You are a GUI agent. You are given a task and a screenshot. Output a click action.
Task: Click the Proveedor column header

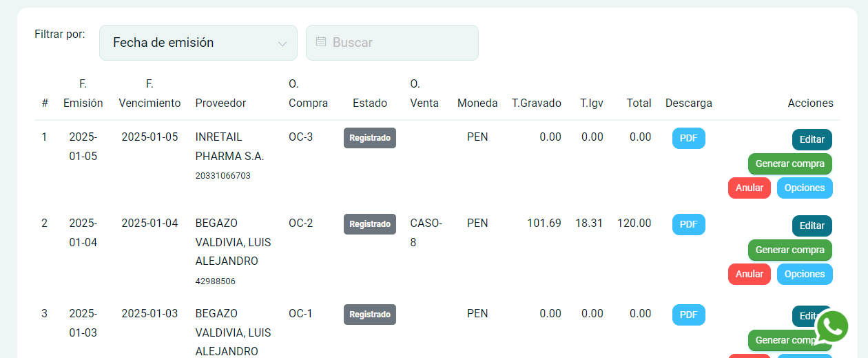[220, 103]
